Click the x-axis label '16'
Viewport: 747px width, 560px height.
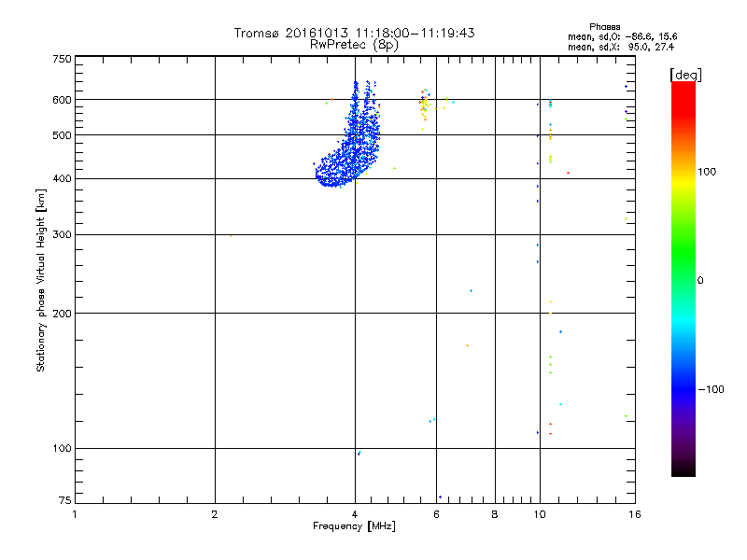pyautogui.click(x=635, y=514)
